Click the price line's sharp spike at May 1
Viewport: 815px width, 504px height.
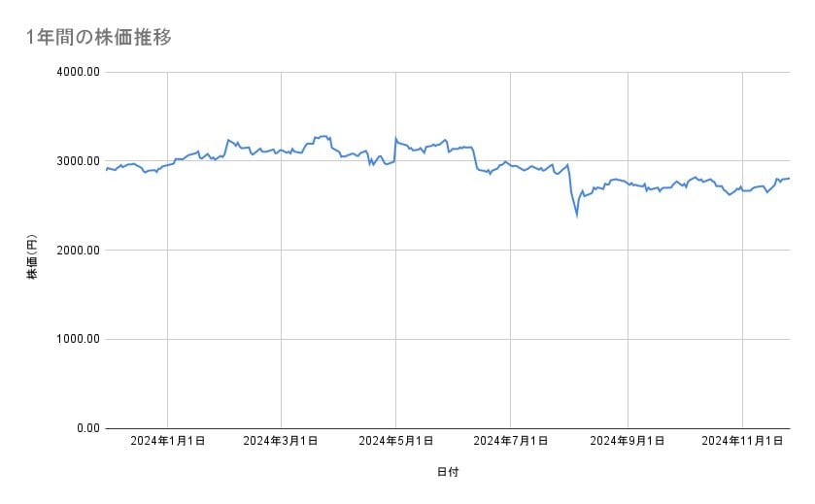(x=395, y=138)
